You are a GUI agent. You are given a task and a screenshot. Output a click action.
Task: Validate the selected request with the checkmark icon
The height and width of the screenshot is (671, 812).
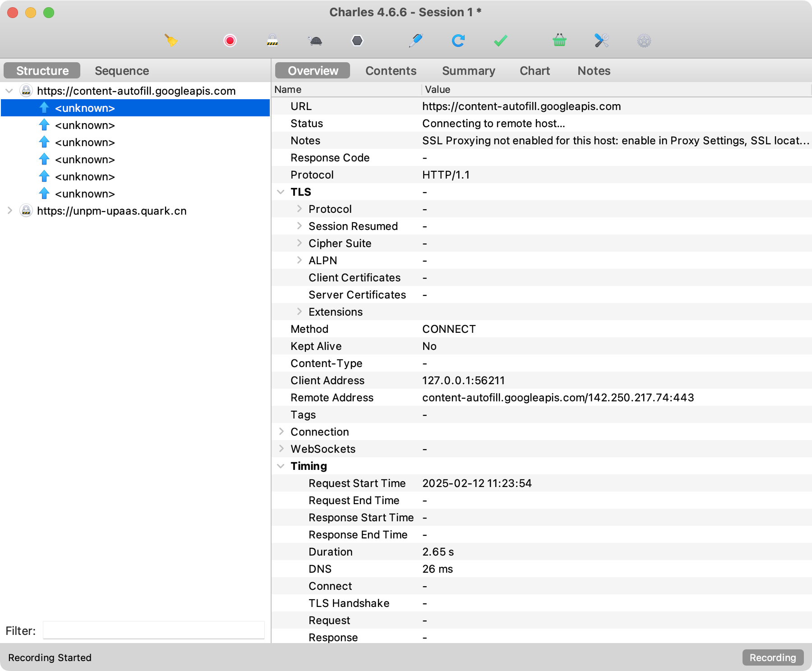click(500, 41)
